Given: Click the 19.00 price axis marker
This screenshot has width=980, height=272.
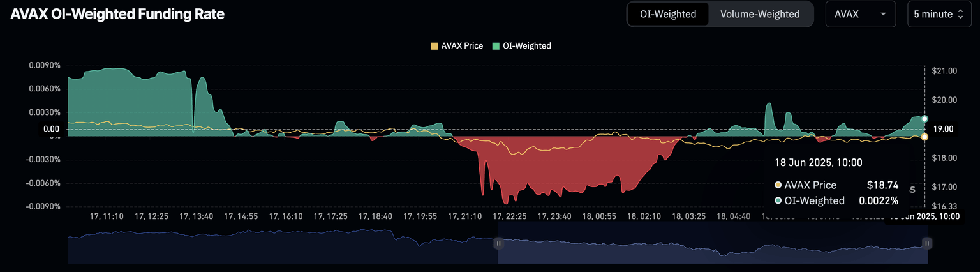Looking at the screenshot, I should (x=943, y=129).
